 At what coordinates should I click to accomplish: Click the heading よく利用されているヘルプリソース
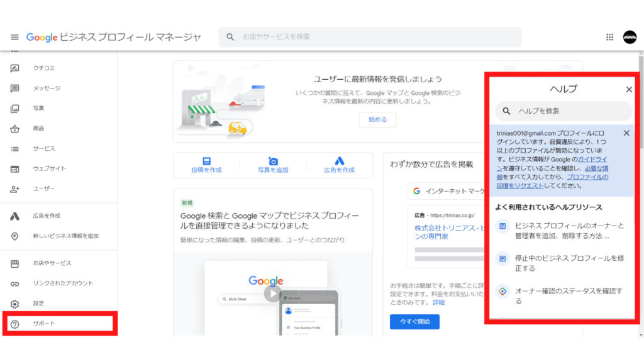point(548,207)
